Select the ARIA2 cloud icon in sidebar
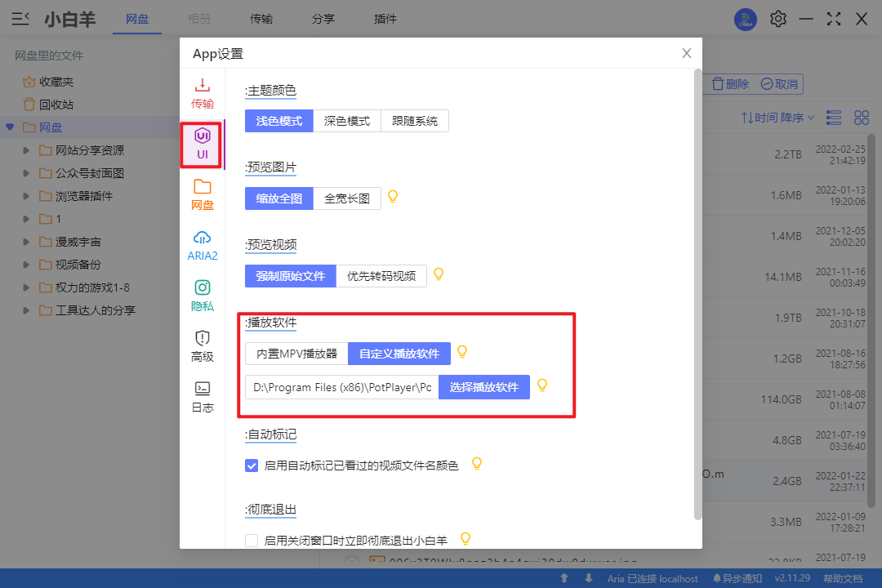 (x=203, y=238)
